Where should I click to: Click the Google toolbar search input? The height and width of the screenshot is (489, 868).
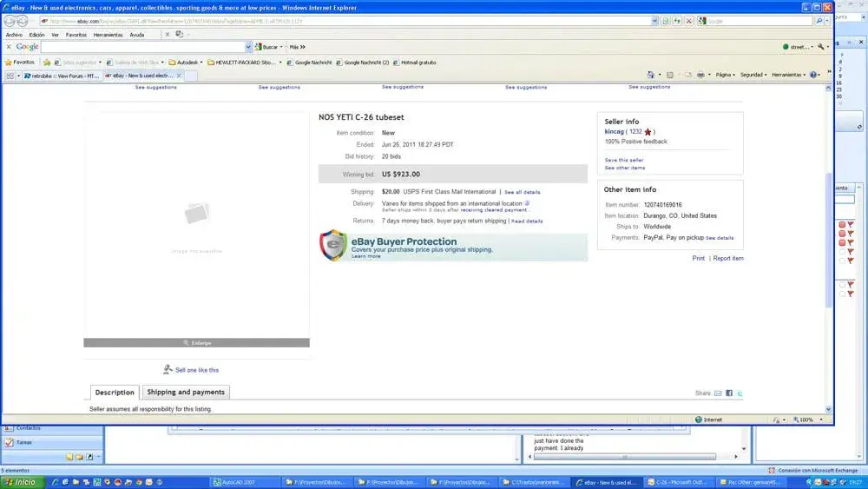143,47
